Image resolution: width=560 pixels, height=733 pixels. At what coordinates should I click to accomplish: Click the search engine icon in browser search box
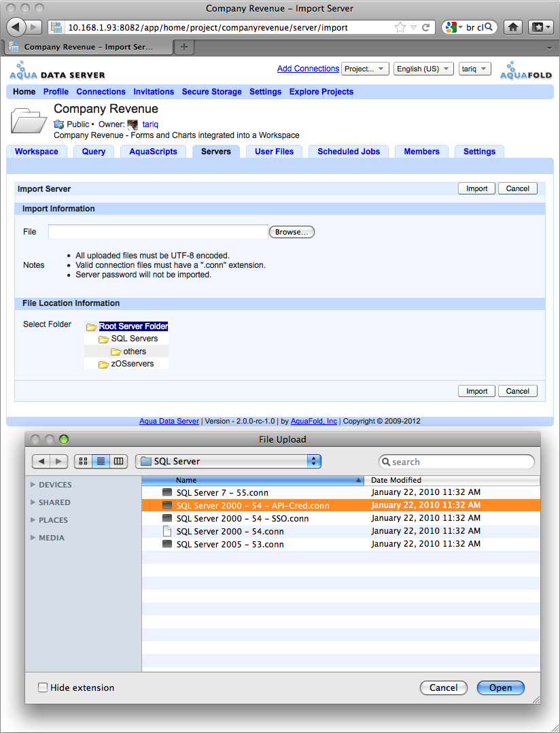pos(450,27)
